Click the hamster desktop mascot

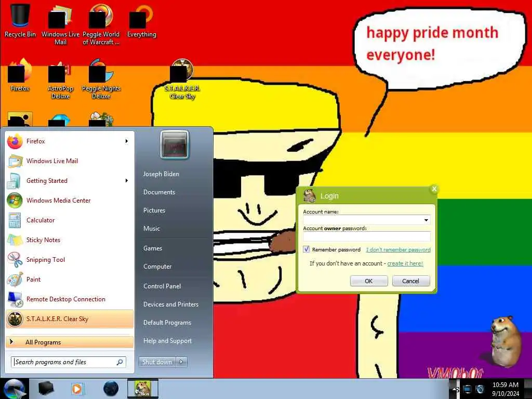[x=506, y=341]
